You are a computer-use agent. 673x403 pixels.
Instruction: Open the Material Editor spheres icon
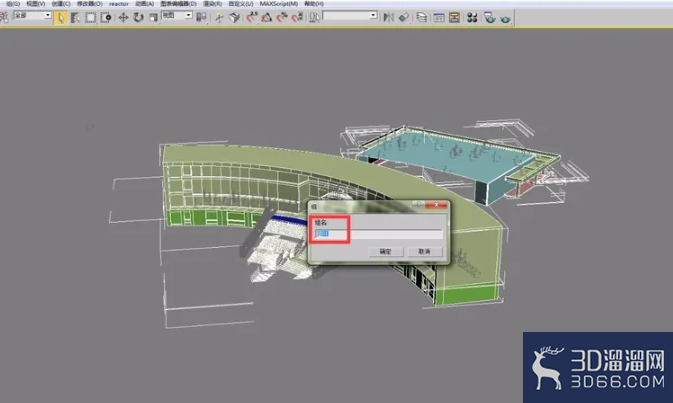472,18
